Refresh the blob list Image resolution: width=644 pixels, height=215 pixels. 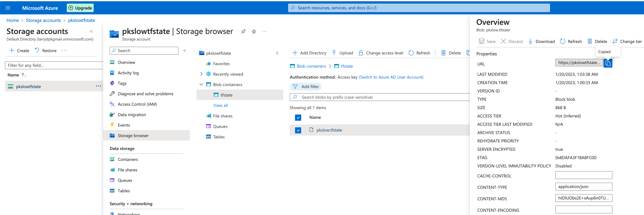click(x=419, y=53)
